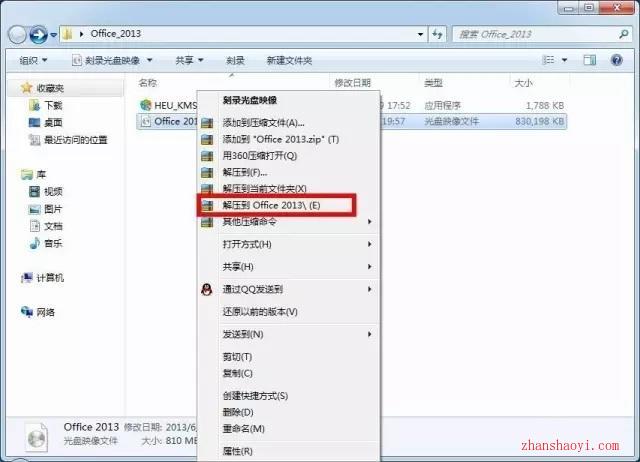
Task: Click the 刻录光盘映像 toolbar button
Action: [x=106, y=61]
